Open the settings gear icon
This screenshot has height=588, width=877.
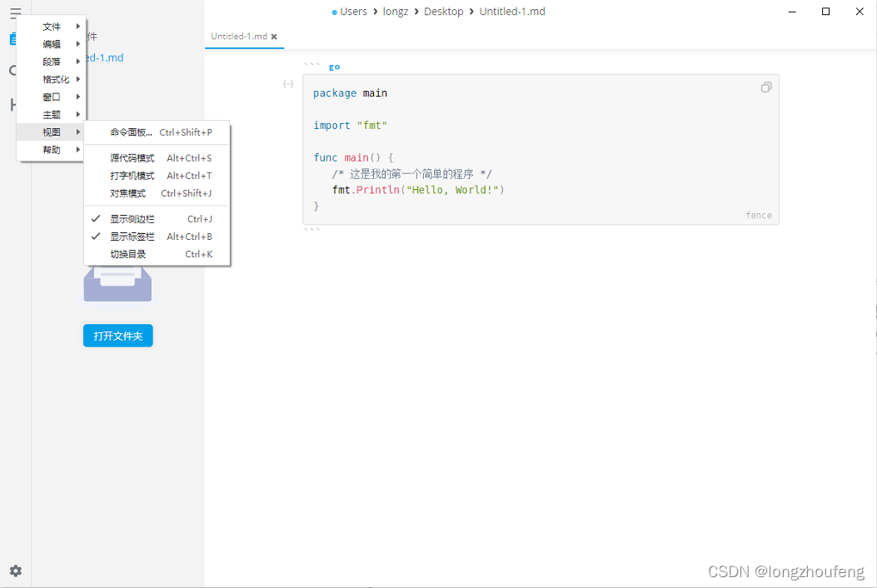point(16,571)
